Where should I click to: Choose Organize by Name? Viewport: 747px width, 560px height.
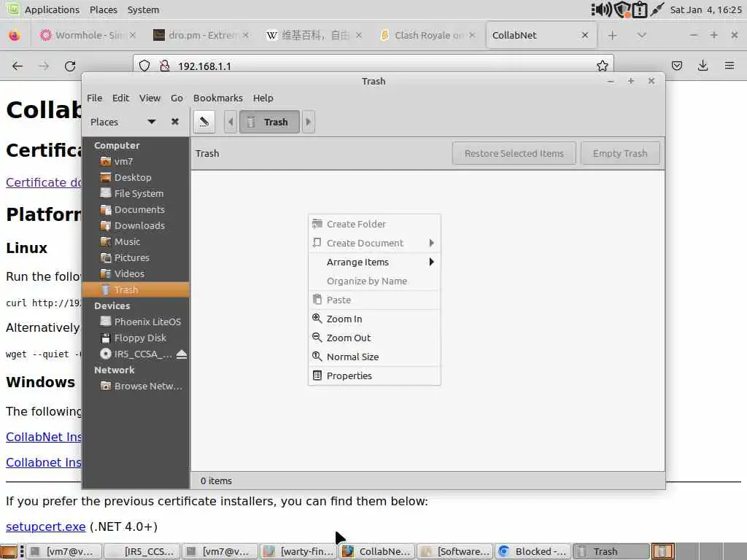[x=374, y=281]
